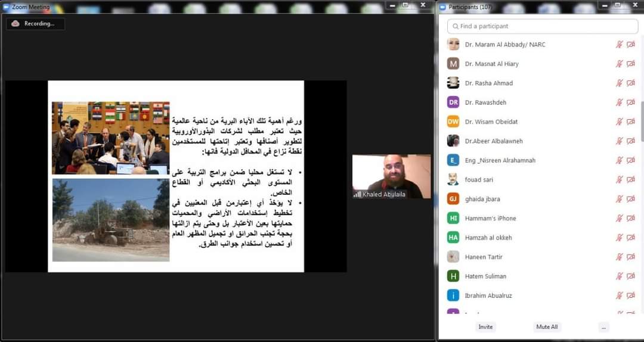This screenshot has height=342, width=644.
Task: Click the HA avatar for Hamzah al okkeh
Action: [453, 238]
